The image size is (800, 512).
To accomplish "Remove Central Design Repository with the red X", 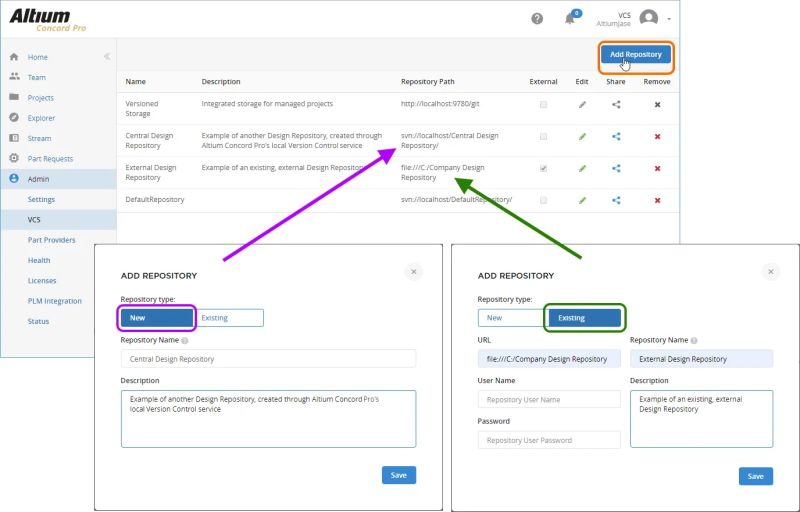I will (x=657, y=137).
